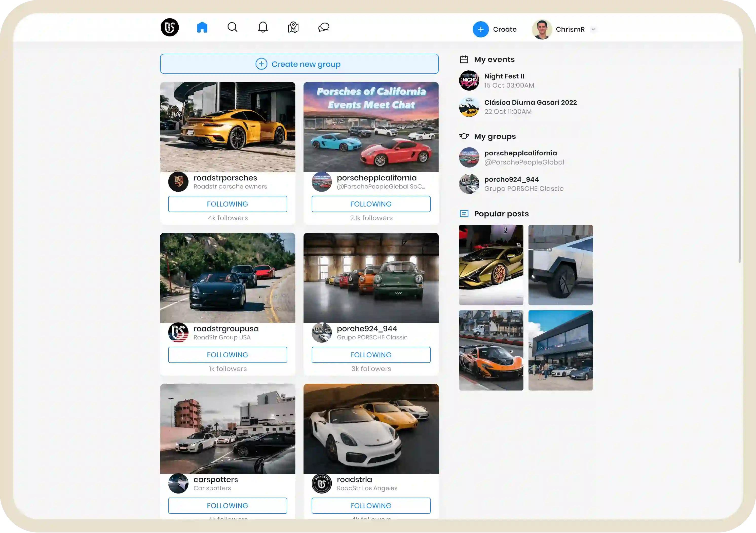Open the map pin icon
The image size is (756, 533).
pyautogui.click(x=293, y=27)
